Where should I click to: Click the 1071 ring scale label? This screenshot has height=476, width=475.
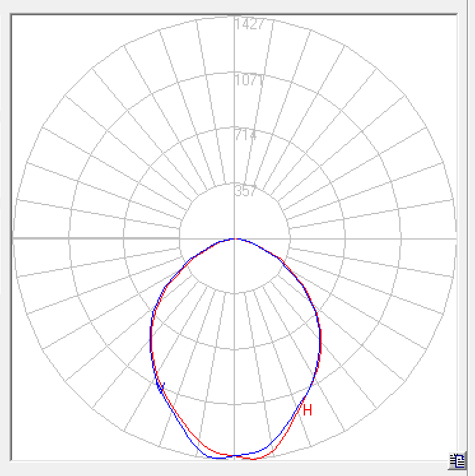[249, 80]
